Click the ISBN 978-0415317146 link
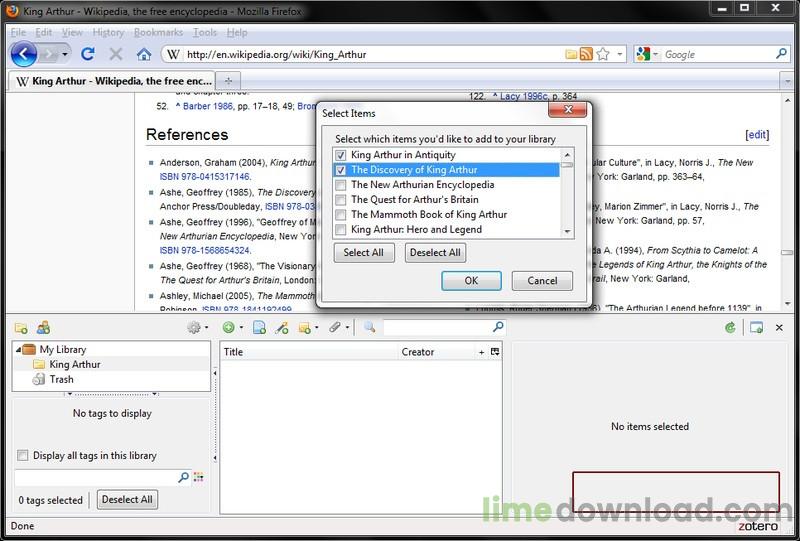800x541 pixels. pos(205,177)
